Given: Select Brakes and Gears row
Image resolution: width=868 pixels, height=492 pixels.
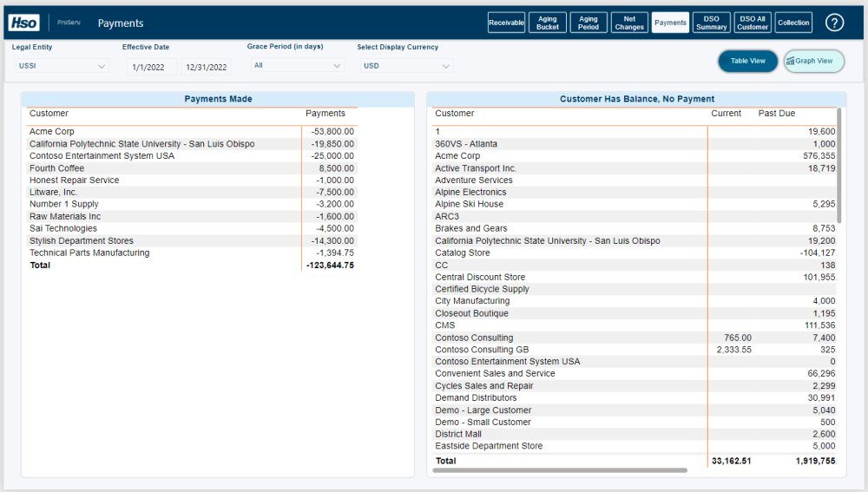Looking at the screenshot, I should (x=634, y=228).
